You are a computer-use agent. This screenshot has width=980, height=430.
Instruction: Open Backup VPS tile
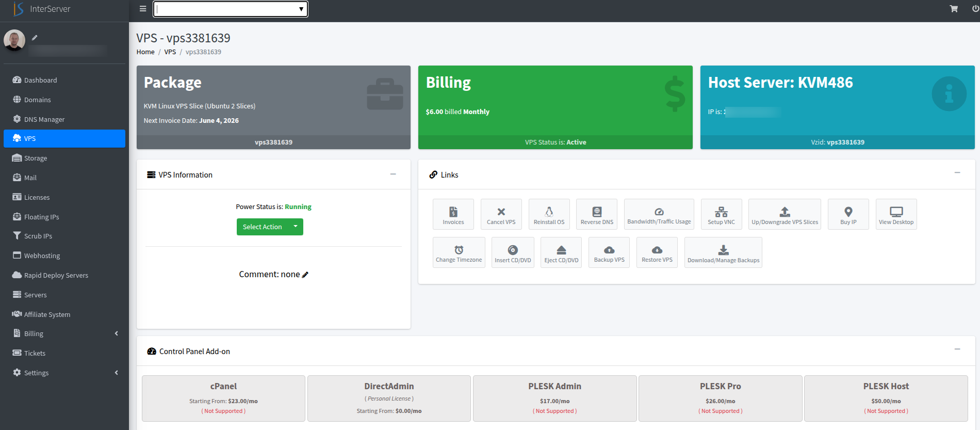[x=609, y=252]
